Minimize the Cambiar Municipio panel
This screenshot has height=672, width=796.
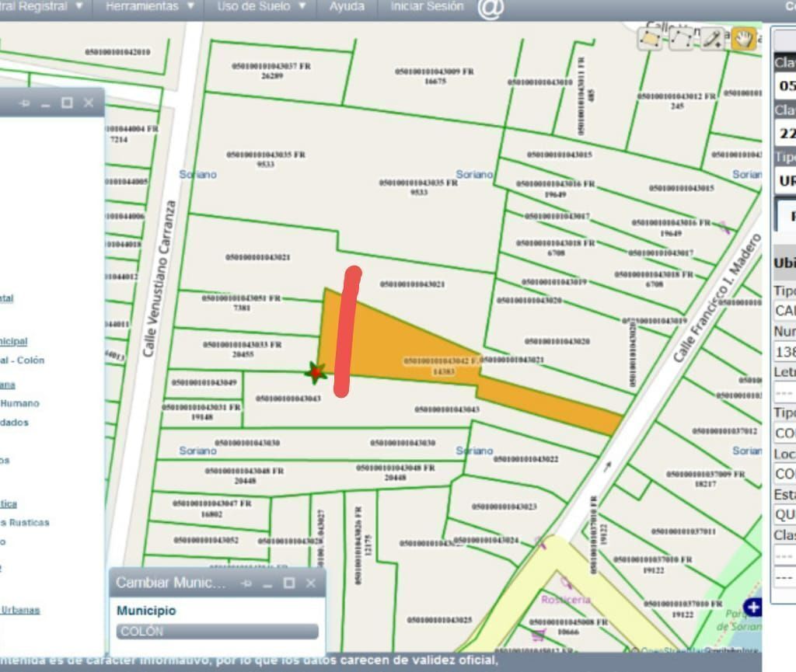point(267,583)
